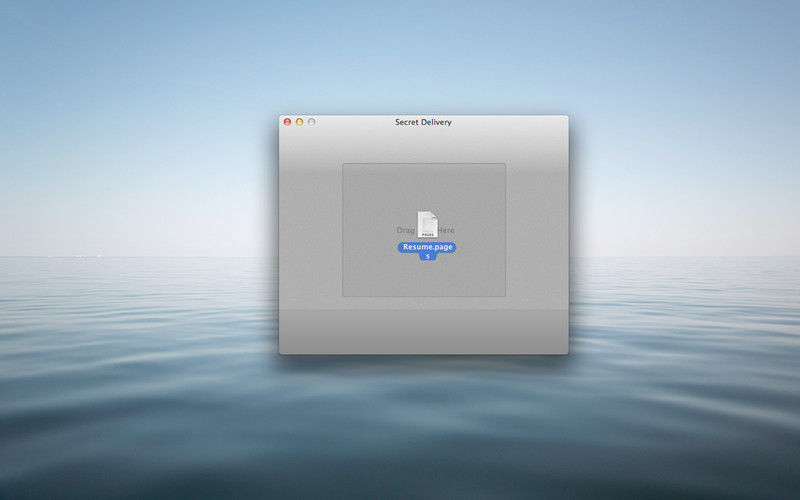Click the Secret Delivery title bar text
The image size is (800, 500).
point(423,122)
